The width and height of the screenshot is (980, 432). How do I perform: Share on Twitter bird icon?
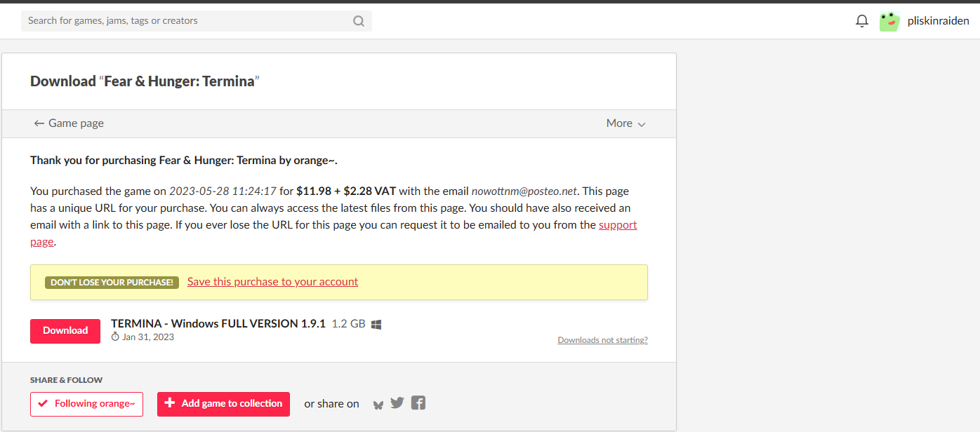click(x=397, y=403)
